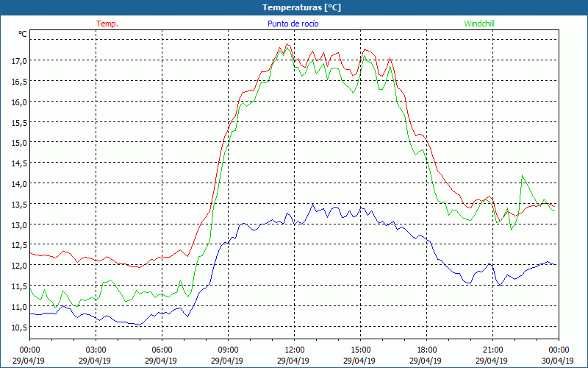Click the '10,5' y-axis value
Viewport: 588px width, 368px height.
19,327
